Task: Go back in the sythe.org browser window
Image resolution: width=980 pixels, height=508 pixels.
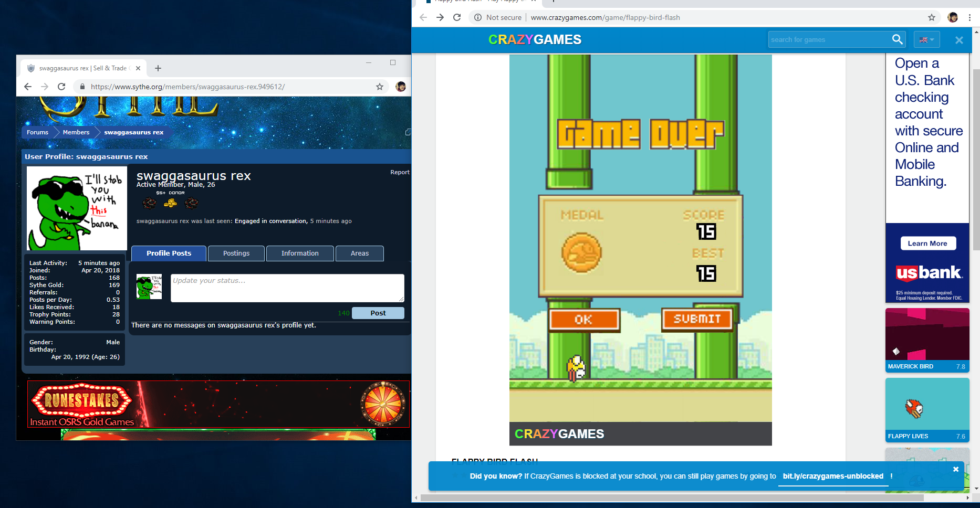Action: (28, 87)
